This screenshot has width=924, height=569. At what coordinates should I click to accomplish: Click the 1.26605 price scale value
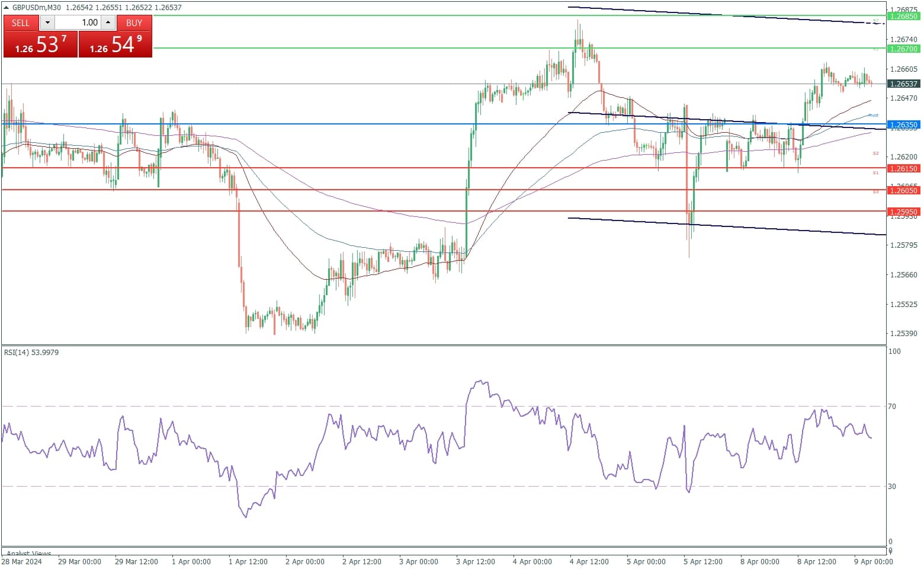(904, 69)
